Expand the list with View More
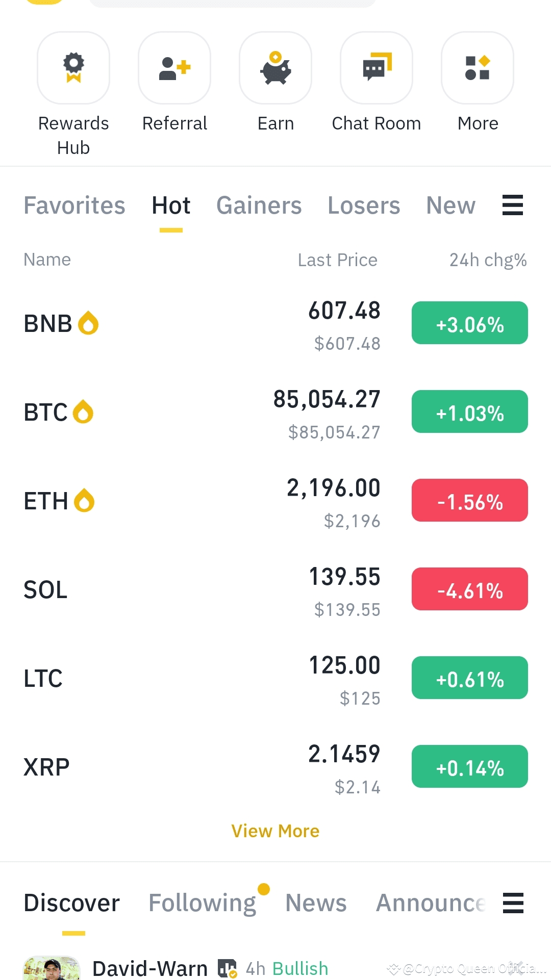The width and height of the screenshot is (551, 980). coord(275,831)
